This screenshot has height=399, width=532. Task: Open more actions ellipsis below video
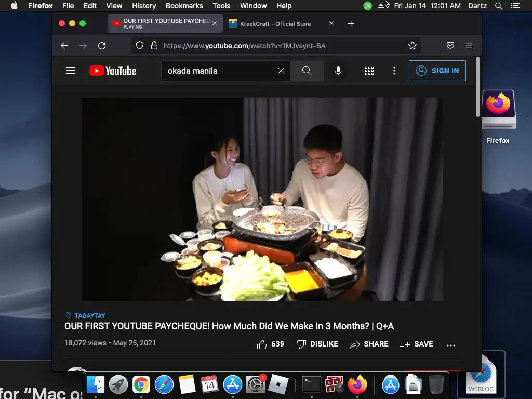click(451, 345)
